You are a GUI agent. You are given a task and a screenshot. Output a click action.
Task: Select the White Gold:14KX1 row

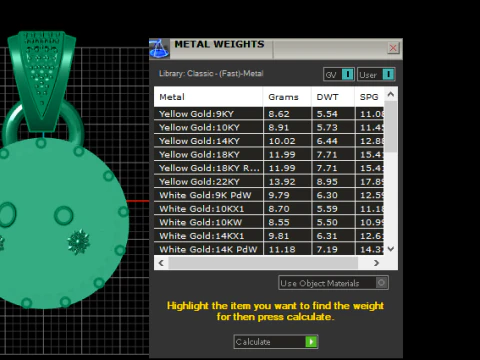(x=269, y=236)
